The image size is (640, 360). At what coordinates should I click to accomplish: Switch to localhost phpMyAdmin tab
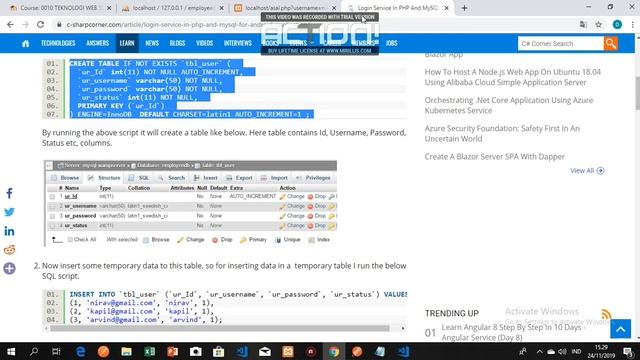(x=173, y=8)
